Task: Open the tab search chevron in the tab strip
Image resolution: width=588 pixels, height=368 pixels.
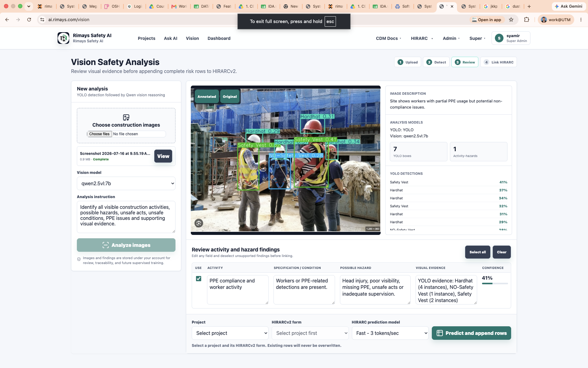Action: [x=28, y=6]
